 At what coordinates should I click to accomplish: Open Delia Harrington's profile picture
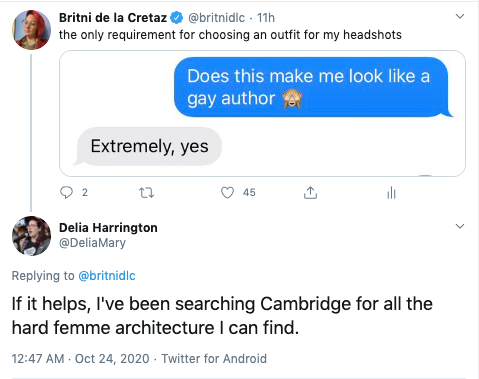(x=31, y=236)
